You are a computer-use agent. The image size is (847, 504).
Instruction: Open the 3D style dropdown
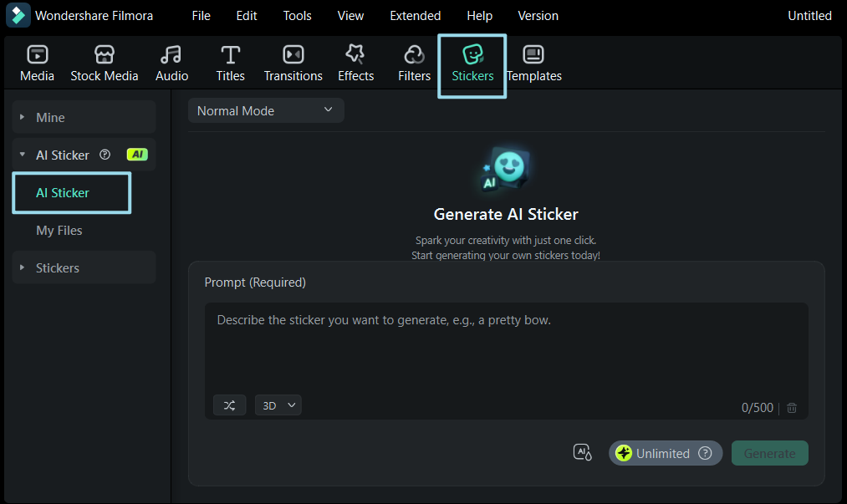278,405
